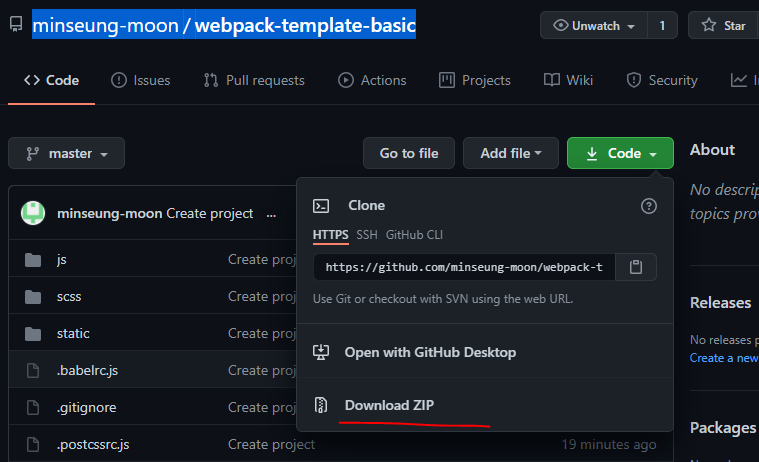The height and width of the screenshot is (462, 759).
Task: Click the Star button label
Action: coord(735,26)
